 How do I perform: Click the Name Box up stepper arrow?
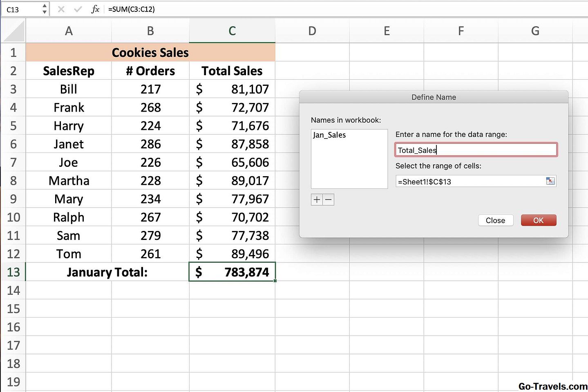pos(44,7)
